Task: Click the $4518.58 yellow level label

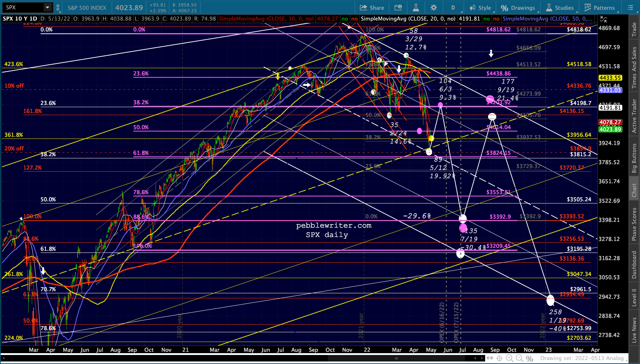Action: [579, 64]
